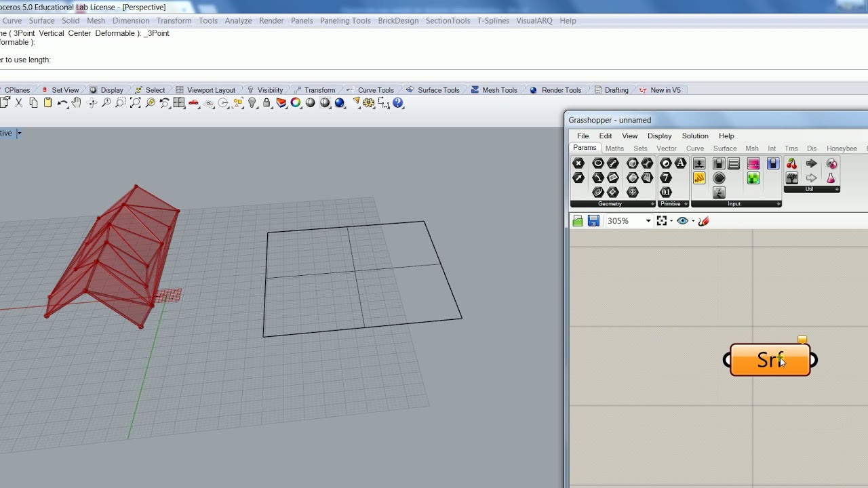Image resolution: width=868 pixels, height=488 pixels.
Task: Add the pink Gradient input component
Action: point(753,163)
